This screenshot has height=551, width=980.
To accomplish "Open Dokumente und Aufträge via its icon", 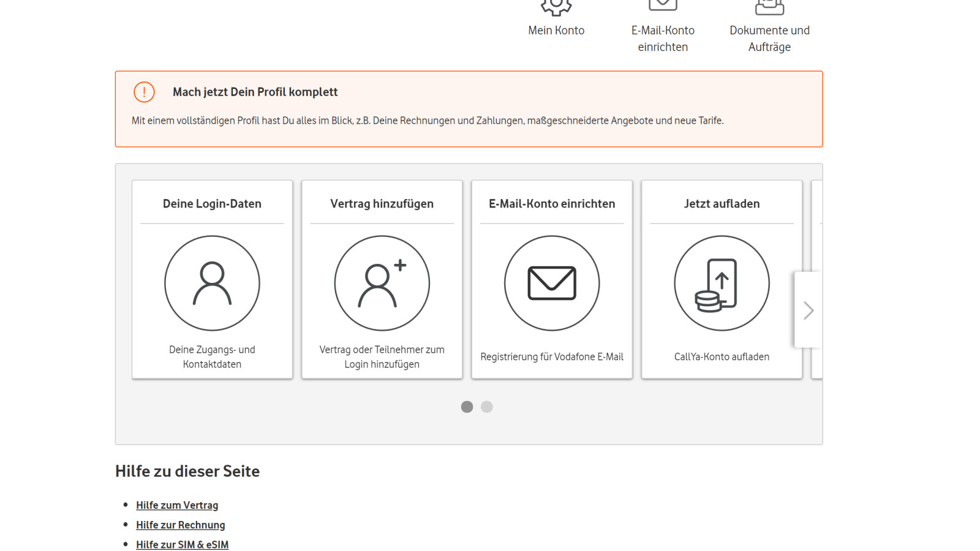I will [769, 5].
